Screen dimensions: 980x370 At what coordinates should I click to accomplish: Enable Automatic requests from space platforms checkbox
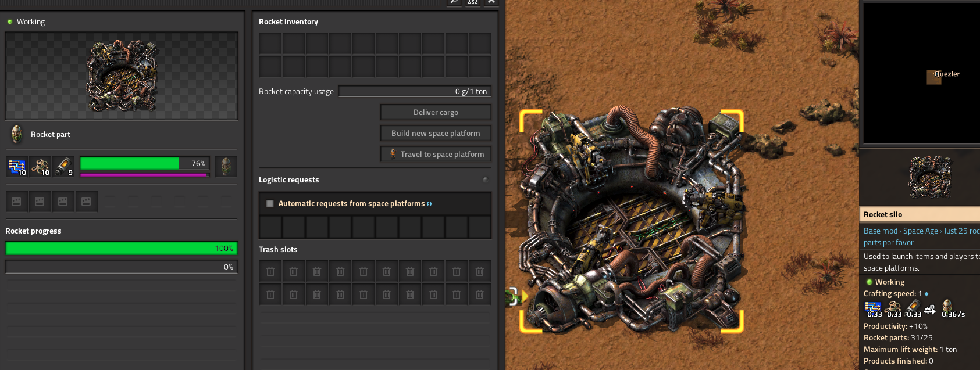pos(270,204)
